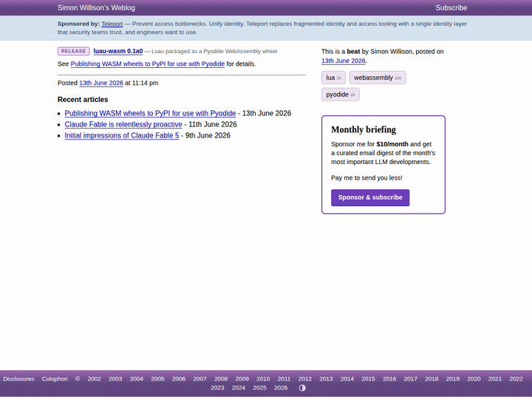Browse the 2015 archive year

pyautogui.click(x=368, y=379)
